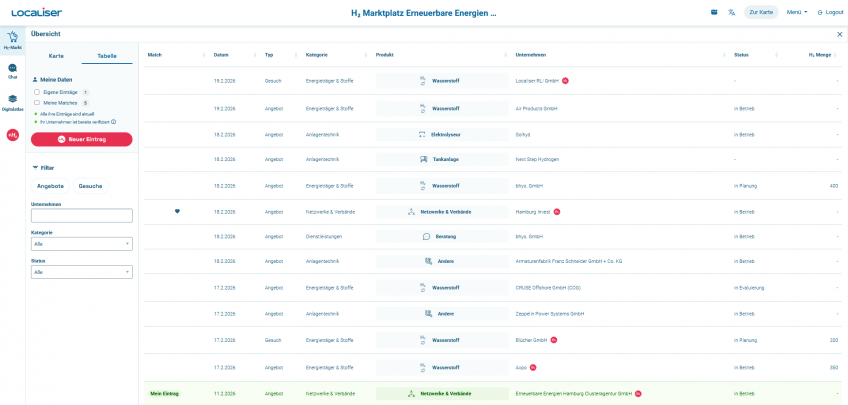Click the mail icon in header
848x405 pixels.
click(x=714, y=12)
